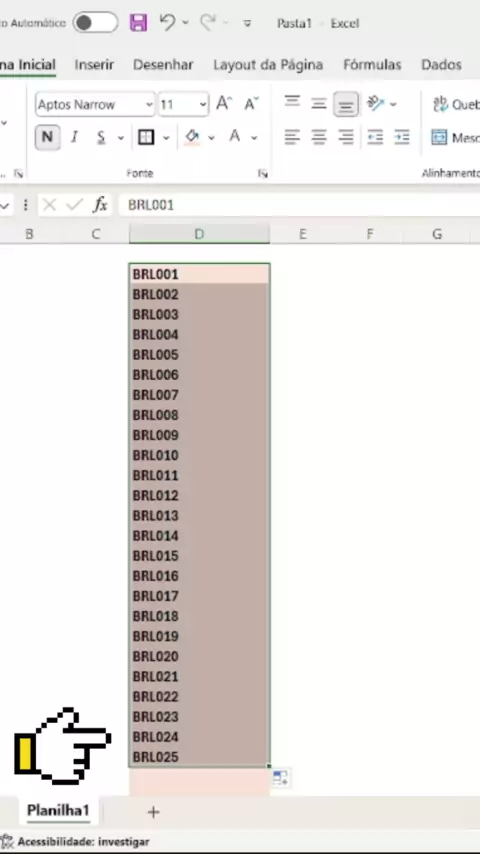The image size is (480, 854).
Task: Decrease font size with the smaller A icon
Action: 251,103
